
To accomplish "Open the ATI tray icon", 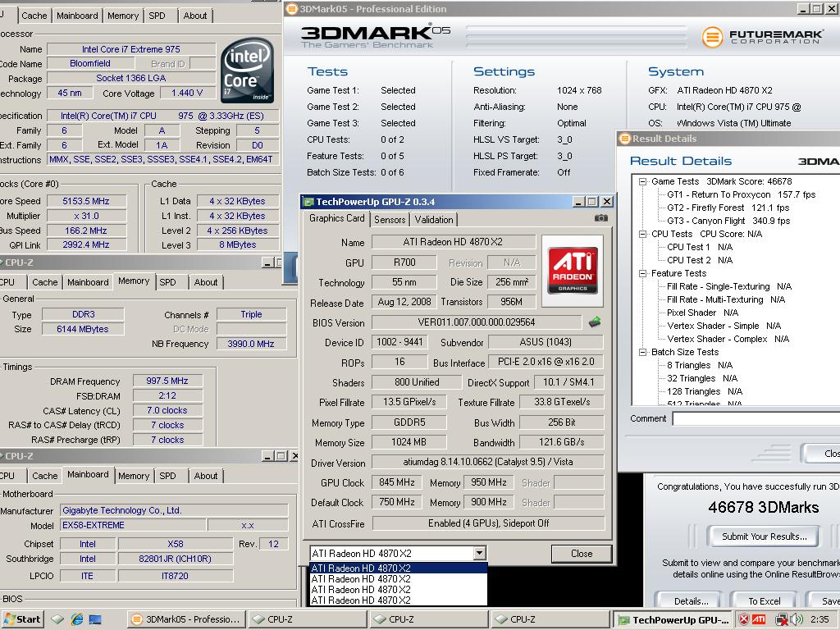I will [x=759, y=620].
